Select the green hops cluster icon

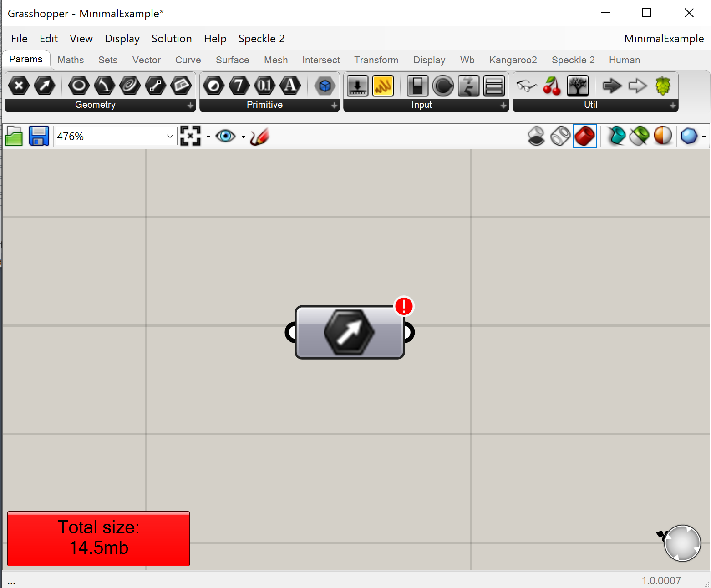[663, 86]
